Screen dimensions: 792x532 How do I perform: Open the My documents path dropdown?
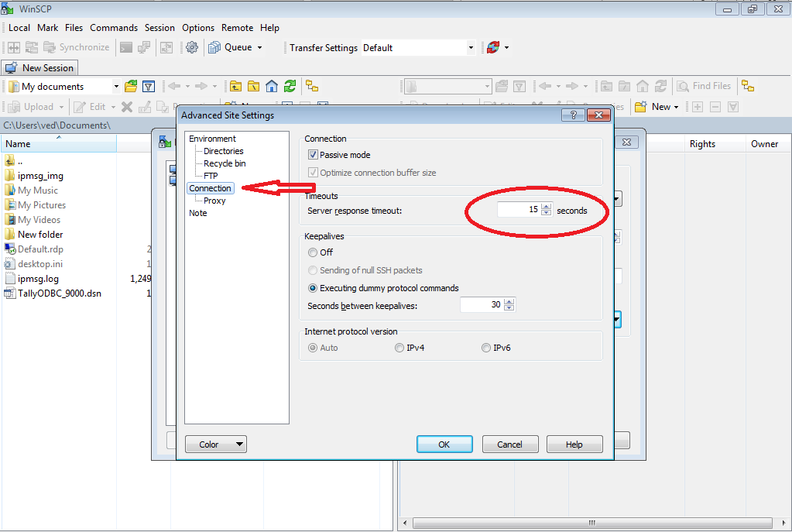click(x=115, y=87)
